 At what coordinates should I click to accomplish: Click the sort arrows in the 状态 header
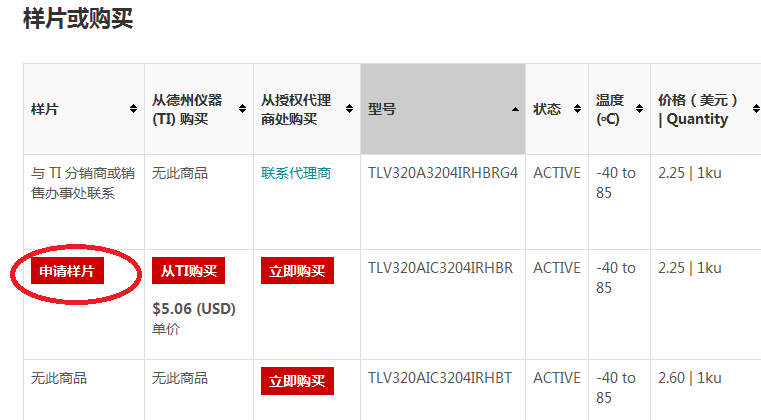coord(581,109)
